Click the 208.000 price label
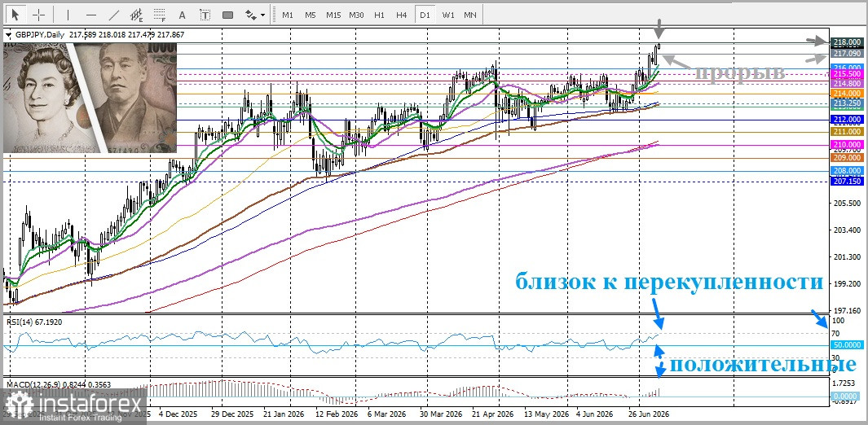 point(846,171)
